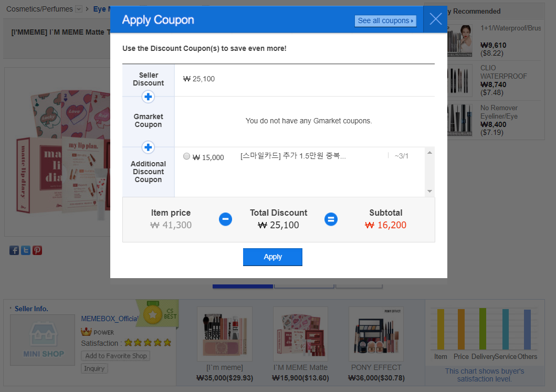Click the 'You do not have any Gmarket coupons' message
556x392 pixels.
pos(309,121)
